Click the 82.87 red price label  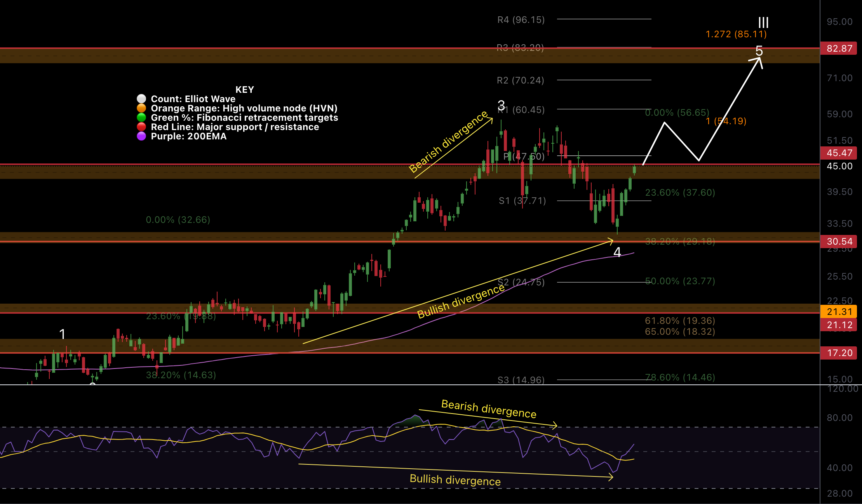pos(839,49)
